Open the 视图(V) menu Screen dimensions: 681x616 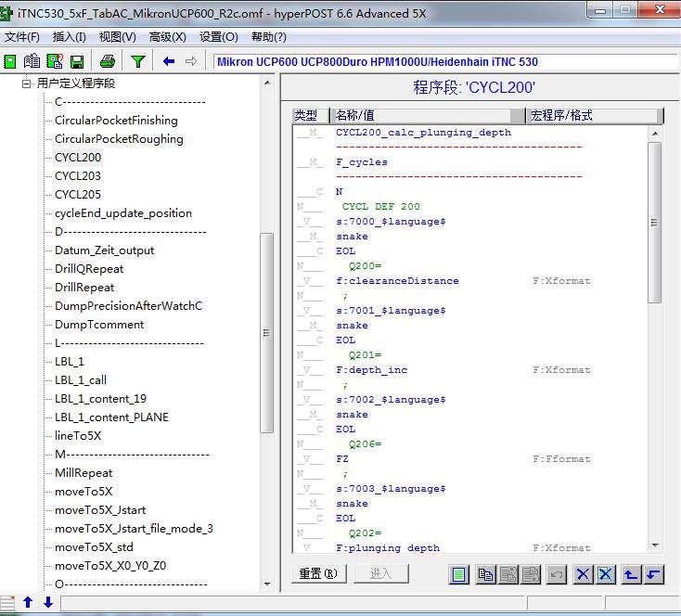click(x=117, y=37)
